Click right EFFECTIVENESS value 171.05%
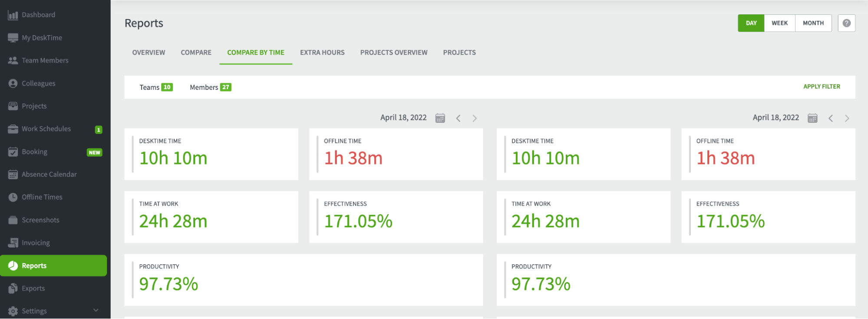Screen dimensions: 868x319 pos(730,221)
